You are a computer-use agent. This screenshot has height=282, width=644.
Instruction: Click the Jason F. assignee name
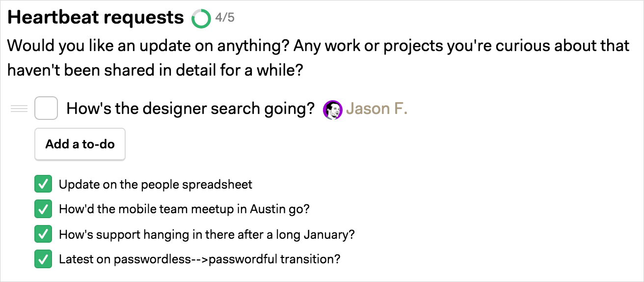point(377,109)
